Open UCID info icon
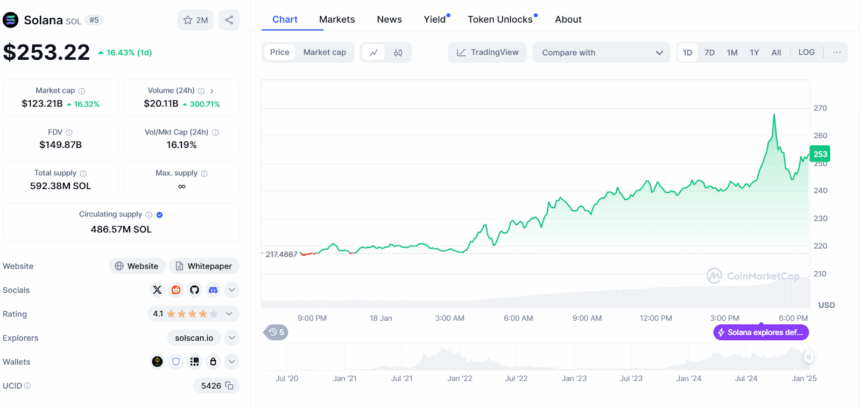The image size is (860, 409). click(27, 386)
